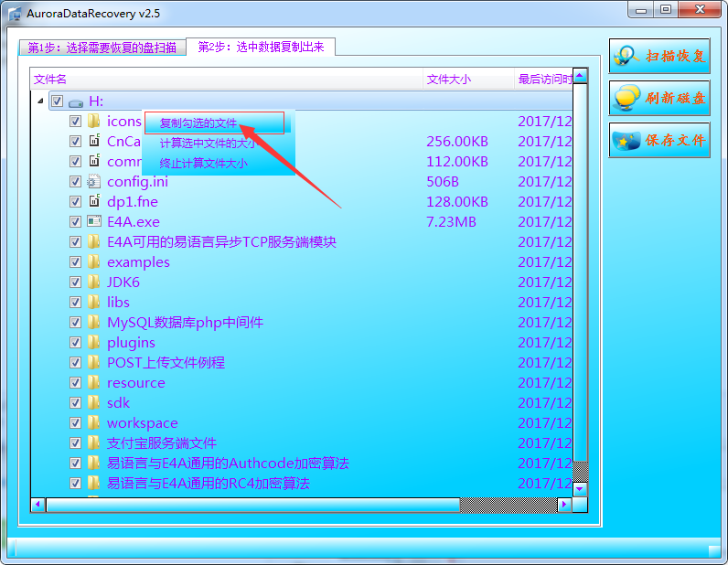The image size is (728, 565).
Task: Click the vertical scrollbar up arrow
Action: [x=580, y=76]
